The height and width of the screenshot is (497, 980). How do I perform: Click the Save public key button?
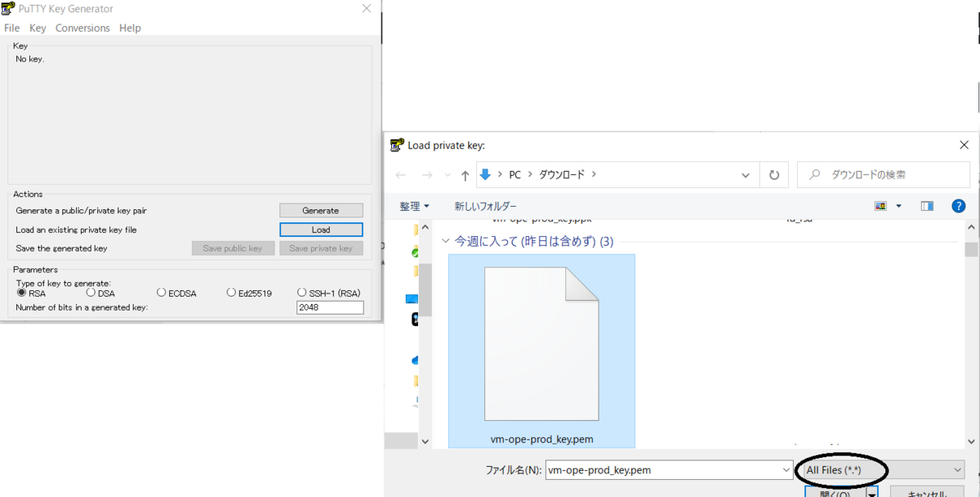[x=233, y=248]
